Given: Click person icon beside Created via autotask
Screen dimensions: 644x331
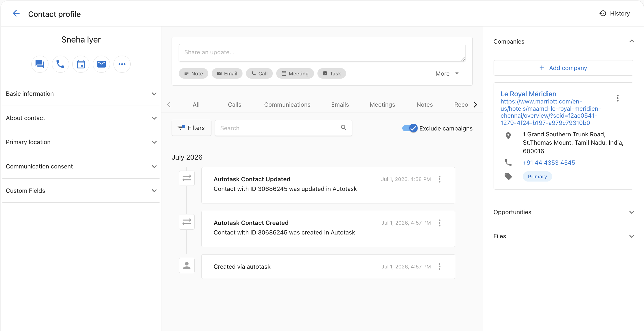Looking at the screenshot, I should pyautogui.click(x=187, y=265).
